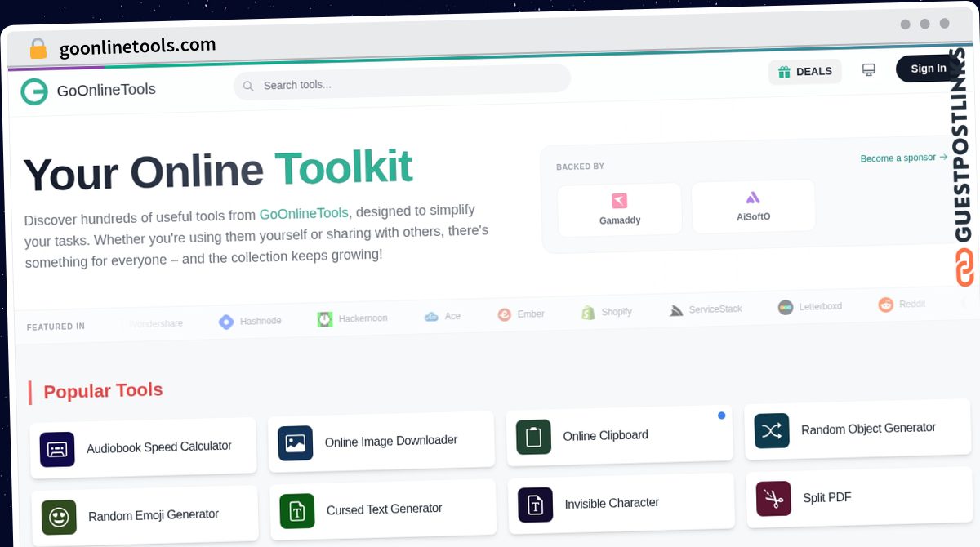
Task: Click the Online Image Downloader icon
Action: [x=296, y=443]
